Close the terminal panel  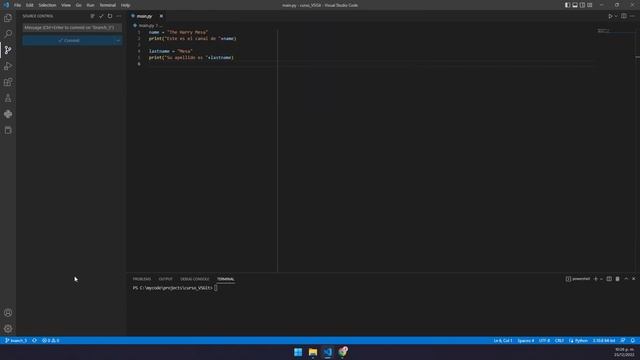click(633, 279)
